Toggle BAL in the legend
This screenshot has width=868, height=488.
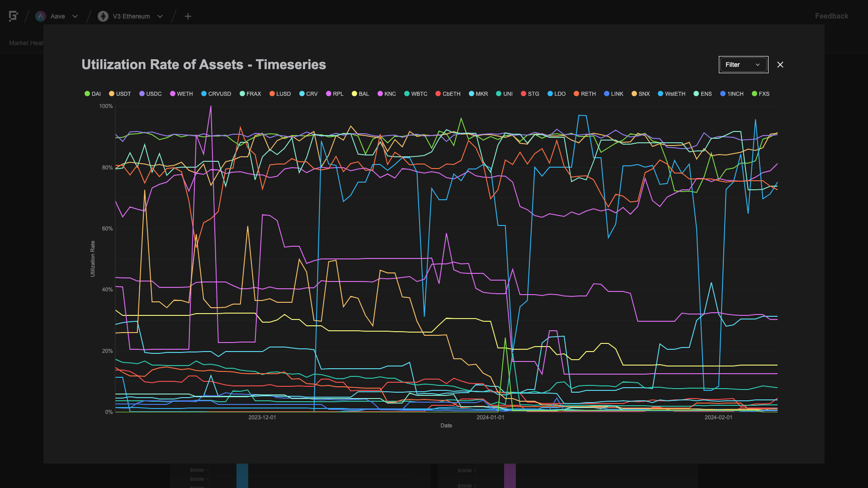tap(360, 94)
